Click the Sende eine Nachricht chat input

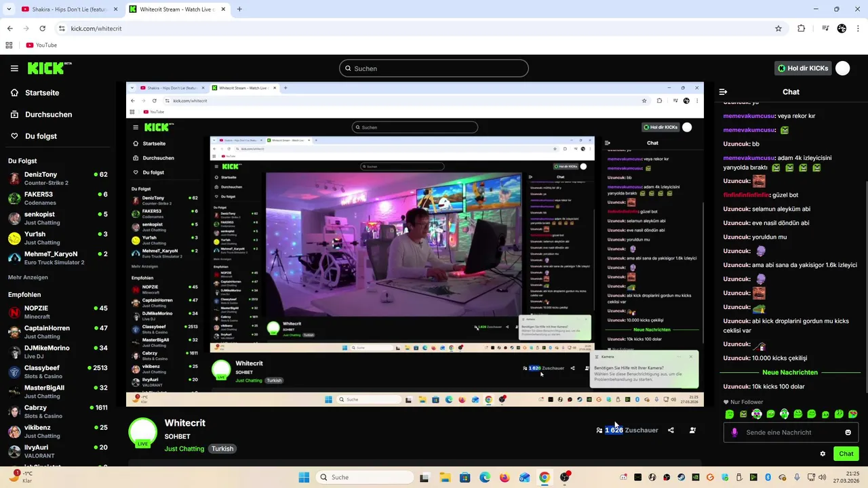[791, 432]
